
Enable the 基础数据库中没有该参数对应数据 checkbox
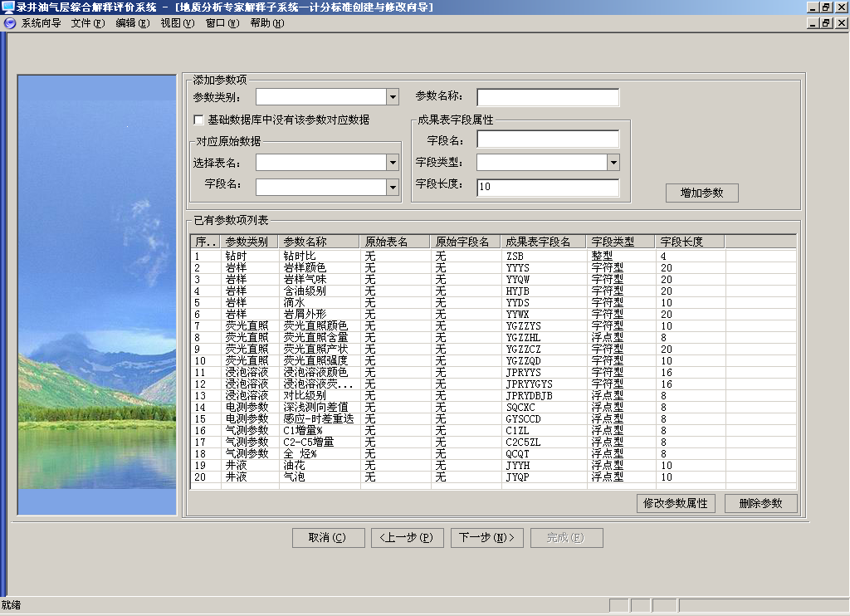coord(198,119)
